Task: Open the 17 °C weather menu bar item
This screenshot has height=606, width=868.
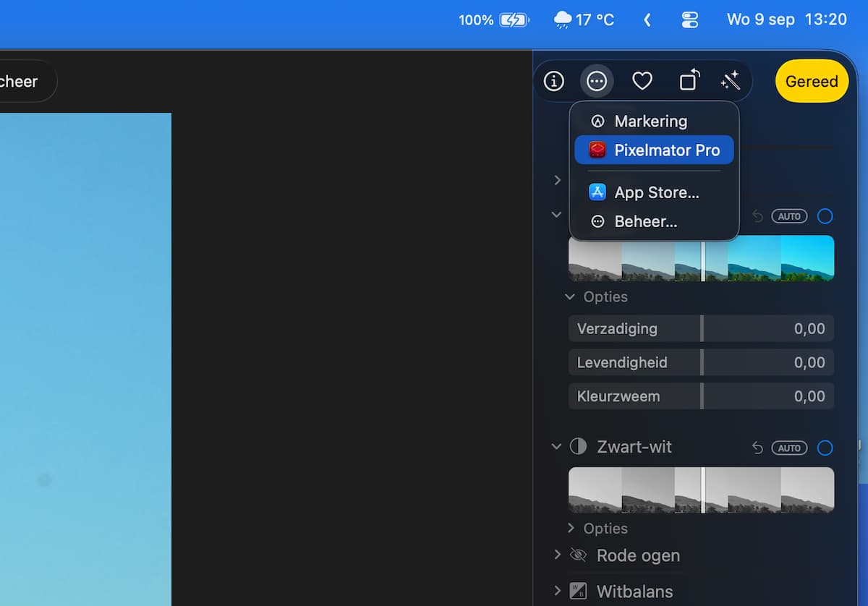Action: (x=584, y=20)
